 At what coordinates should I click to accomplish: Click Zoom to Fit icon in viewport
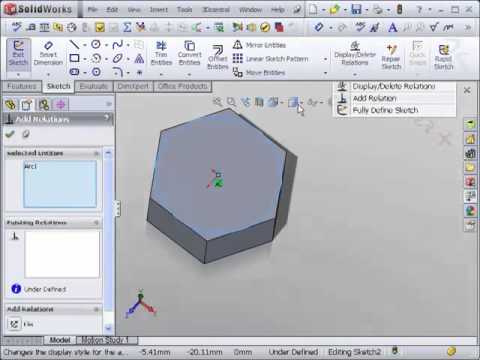click(x=218, y=102)
